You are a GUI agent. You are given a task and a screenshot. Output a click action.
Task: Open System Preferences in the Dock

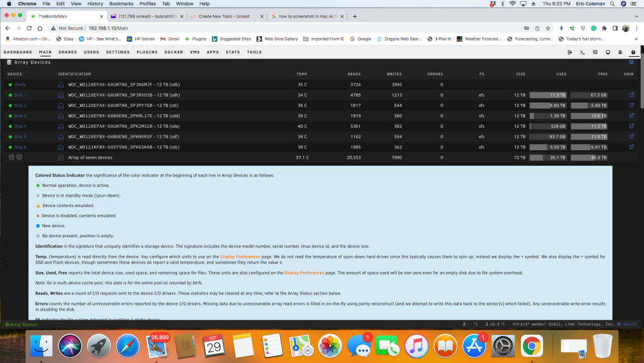coord(503,346)
